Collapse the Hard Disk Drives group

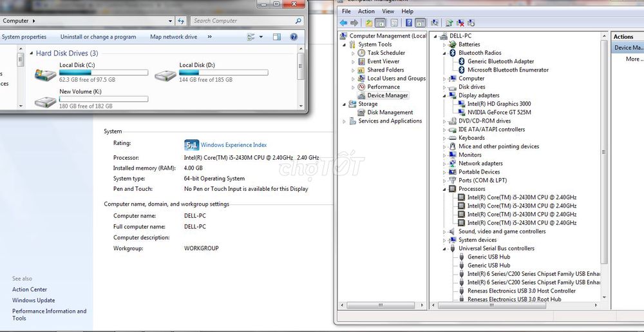[x=31, y=54]
